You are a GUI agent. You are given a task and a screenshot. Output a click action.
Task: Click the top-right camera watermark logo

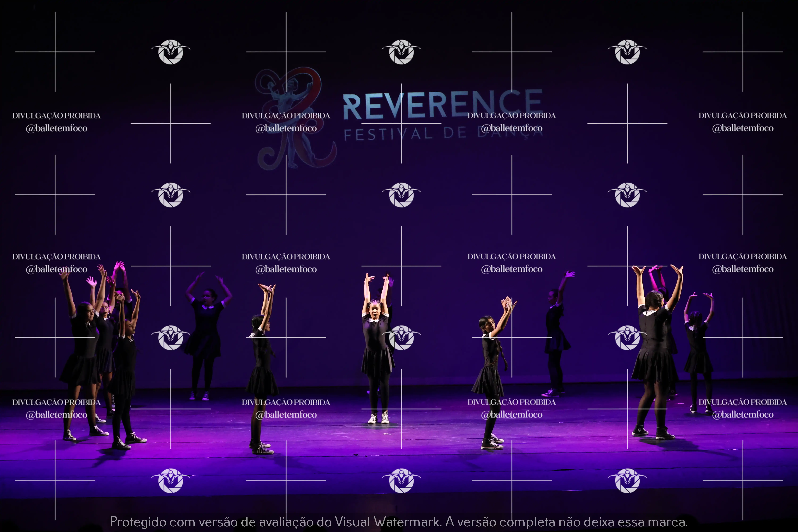[x=627, y=52]
